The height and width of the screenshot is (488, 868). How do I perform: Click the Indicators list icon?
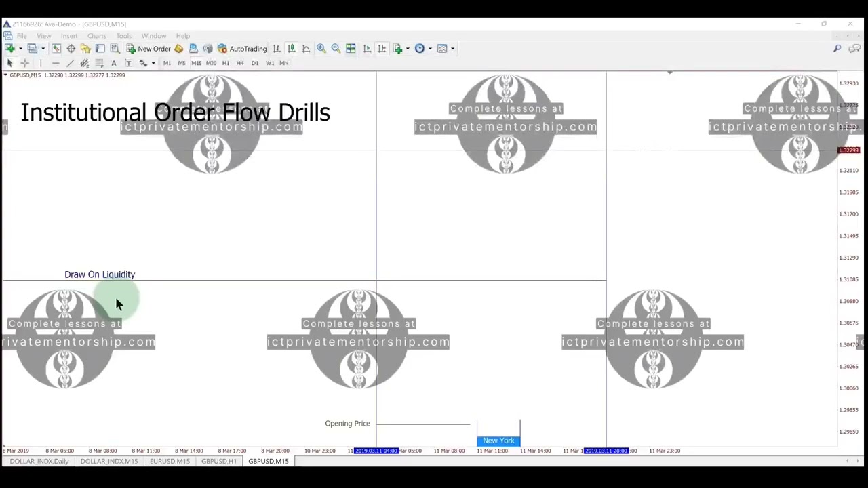398,49
